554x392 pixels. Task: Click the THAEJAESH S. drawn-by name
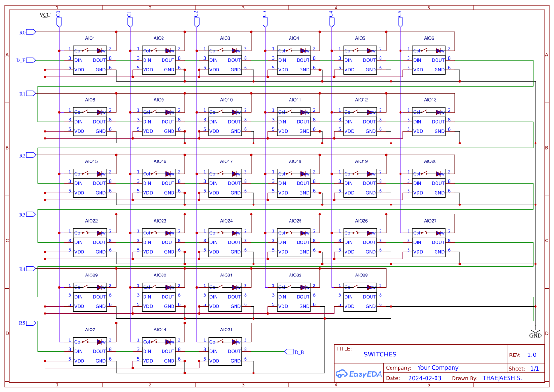tap(502, 378)
